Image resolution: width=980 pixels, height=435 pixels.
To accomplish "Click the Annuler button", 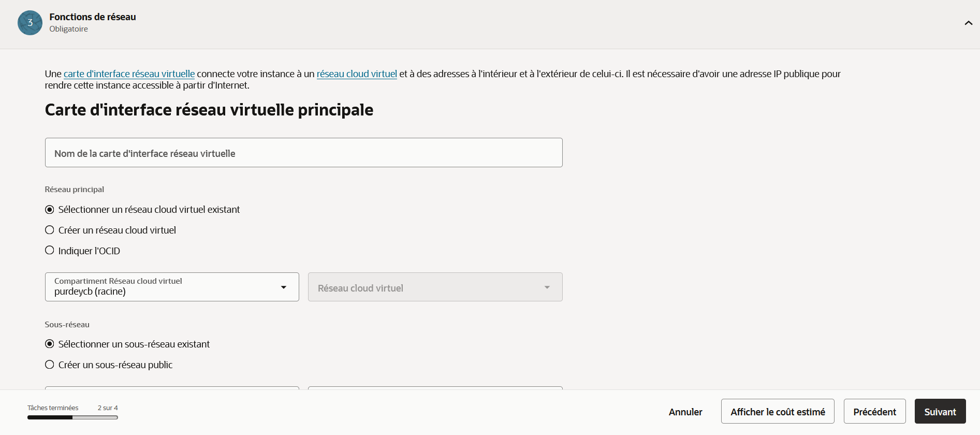I will point(685,412).
